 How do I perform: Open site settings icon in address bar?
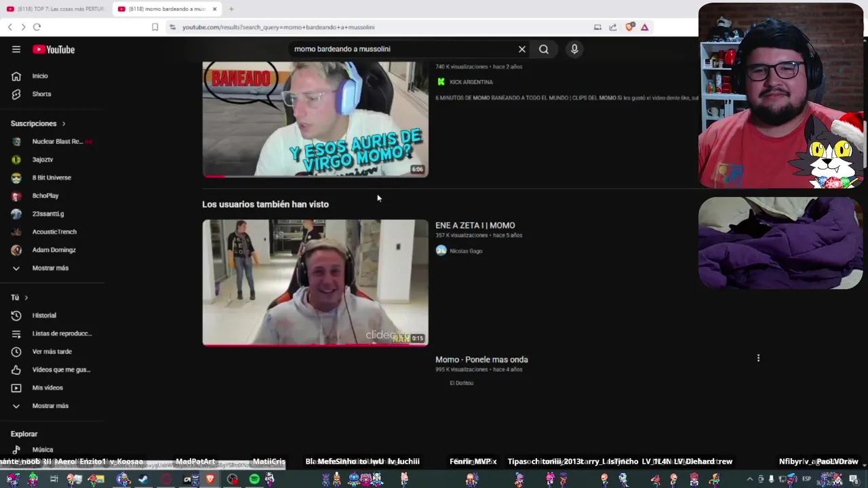click(x=172, y=27)
